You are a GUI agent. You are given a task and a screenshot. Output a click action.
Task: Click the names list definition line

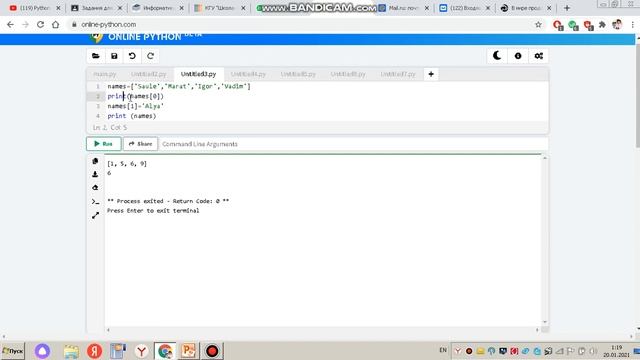pyautogui.click(x=179, y=87)
